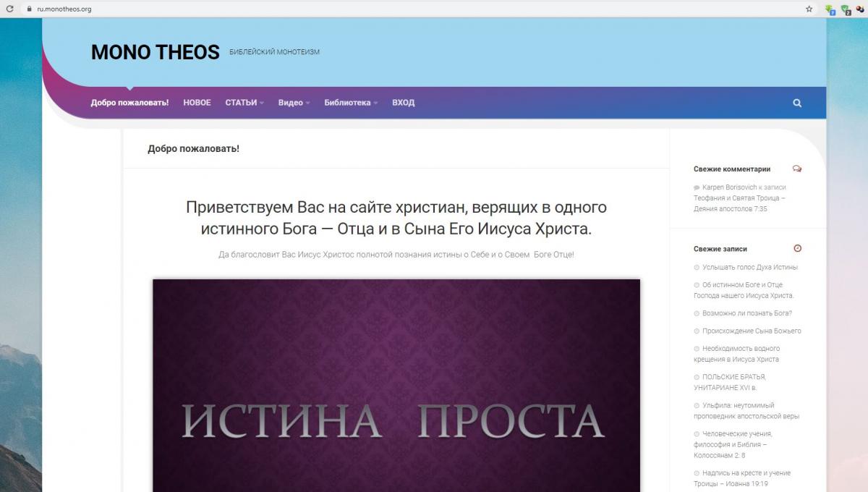Expand the Библиотека dropdown menu
This screenshot has height=492, width=868.
tap(351, 103)
